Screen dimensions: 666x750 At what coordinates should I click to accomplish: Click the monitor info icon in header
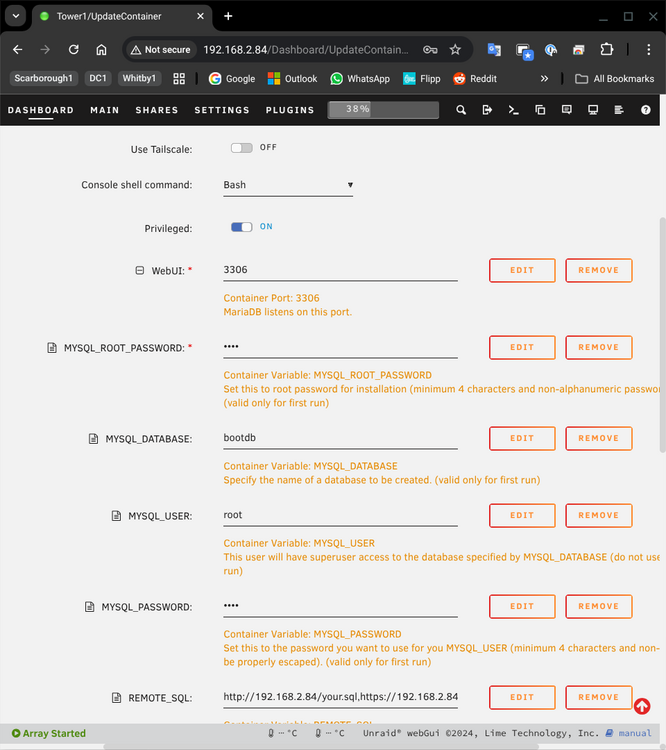593,110
